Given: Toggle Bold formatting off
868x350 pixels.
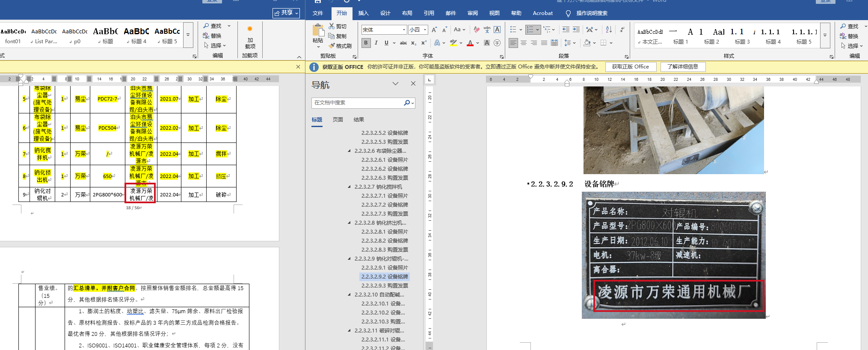Looking at the screenshot, I should click(366, 43).
